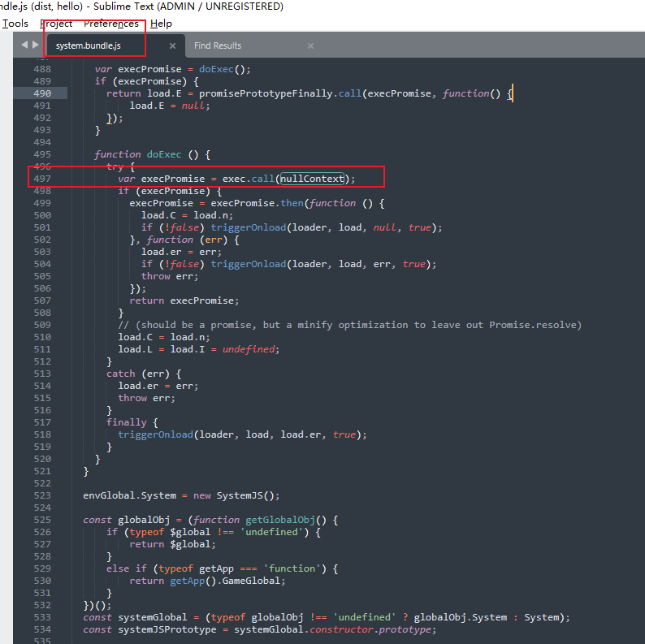
Task: Open the Tools menu
Action: point(15,24)
